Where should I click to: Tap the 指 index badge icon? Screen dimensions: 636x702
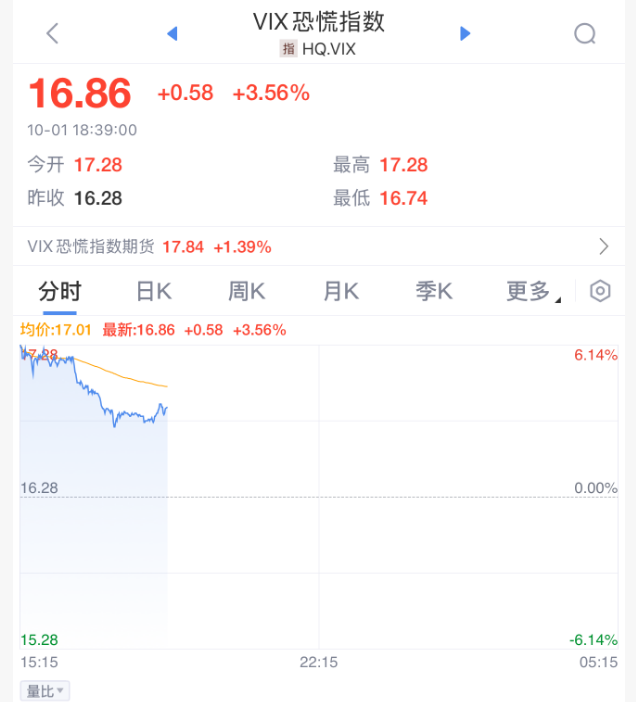point(288,49)
